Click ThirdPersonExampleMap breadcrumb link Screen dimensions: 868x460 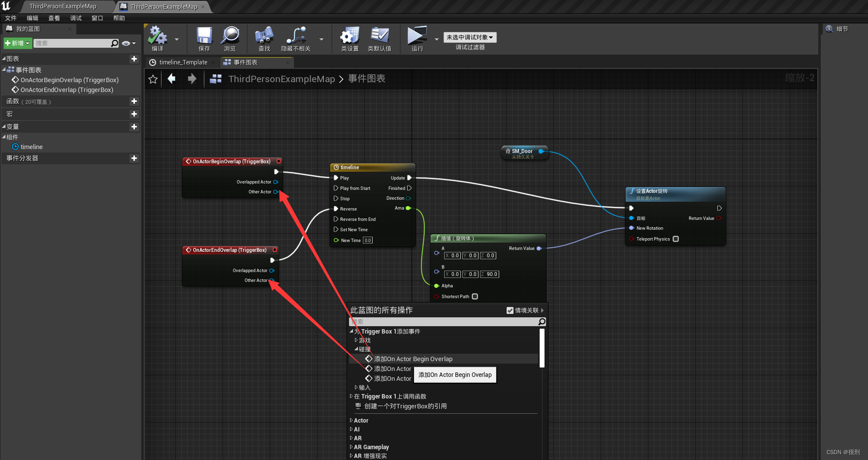(282, 79)
